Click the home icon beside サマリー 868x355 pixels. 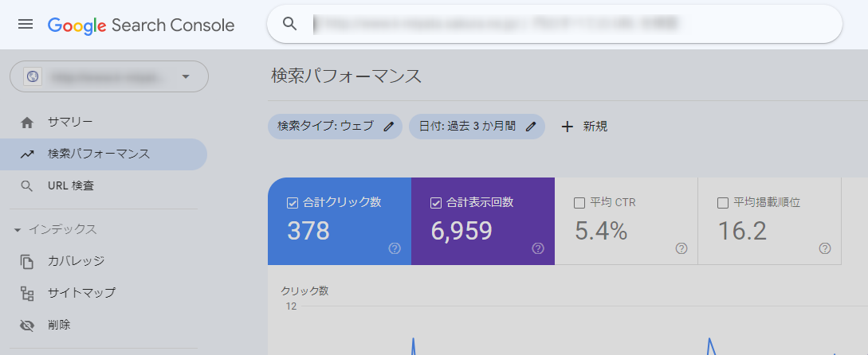26,123
